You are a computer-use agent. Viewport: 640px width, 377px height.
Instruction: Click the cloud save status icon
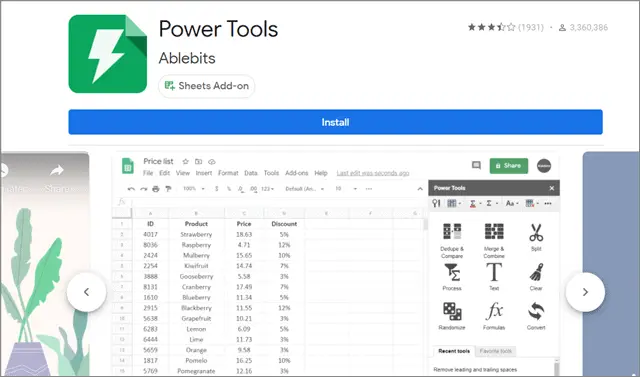[x=211, y=162]
